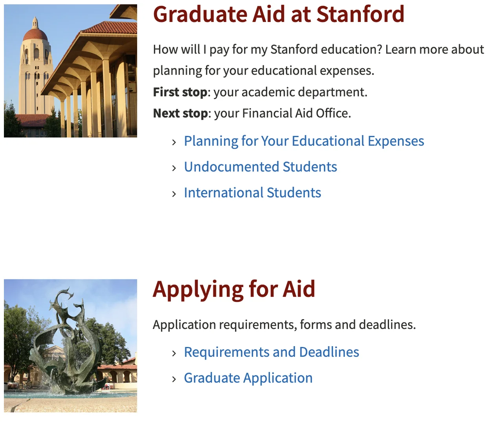Click the fountain sculpture photo

(x=70, y=346)
